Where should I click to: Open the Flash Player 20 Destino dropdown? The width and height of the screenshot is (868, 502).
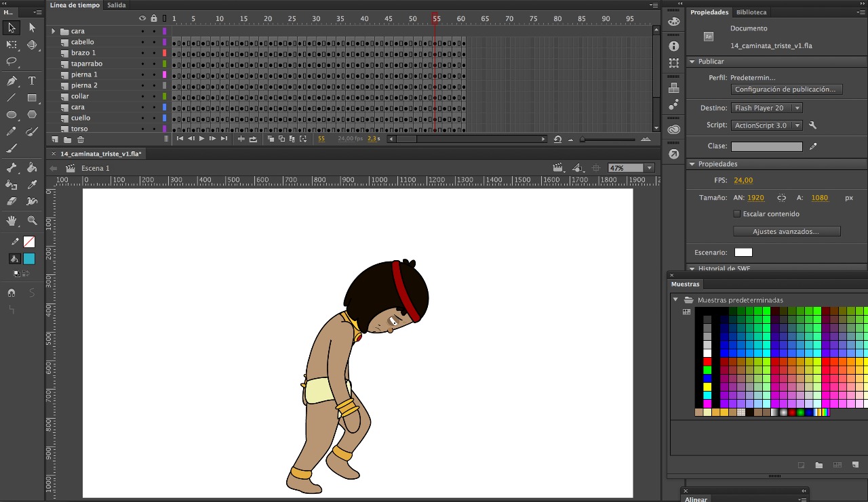click(x=767, y=108)
